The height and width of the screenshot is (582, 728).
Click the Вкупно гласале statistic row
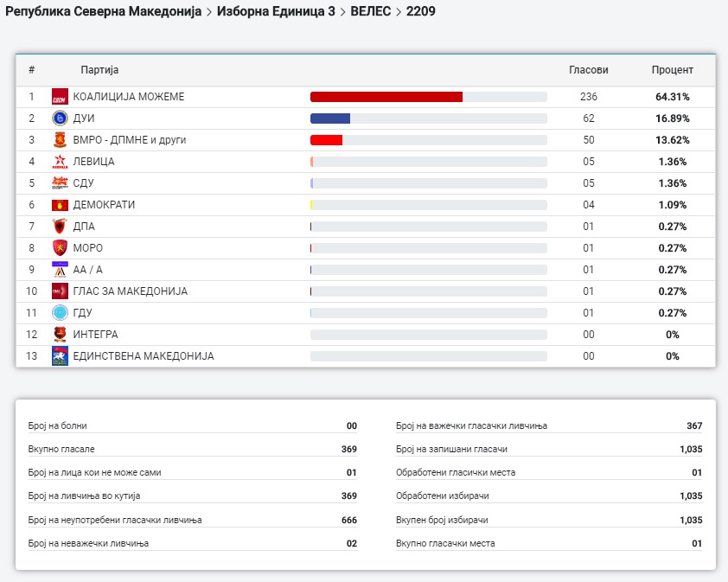[192, 450]
